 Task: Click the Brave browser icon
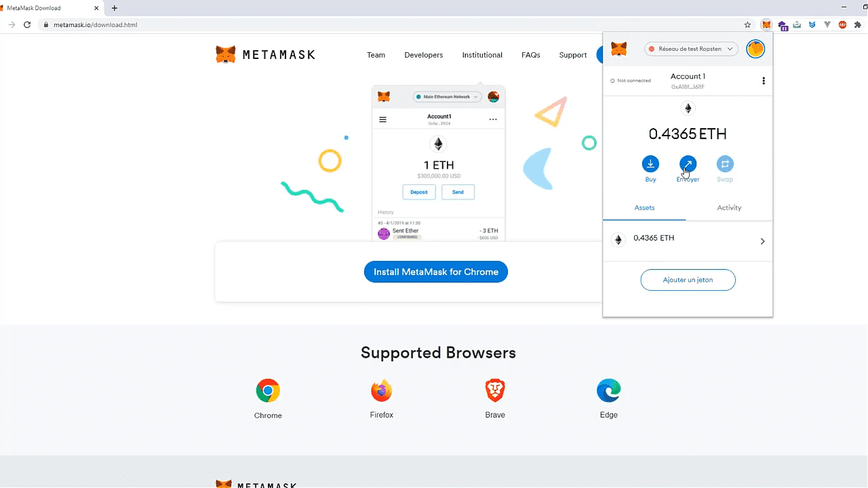coord(495,390)
